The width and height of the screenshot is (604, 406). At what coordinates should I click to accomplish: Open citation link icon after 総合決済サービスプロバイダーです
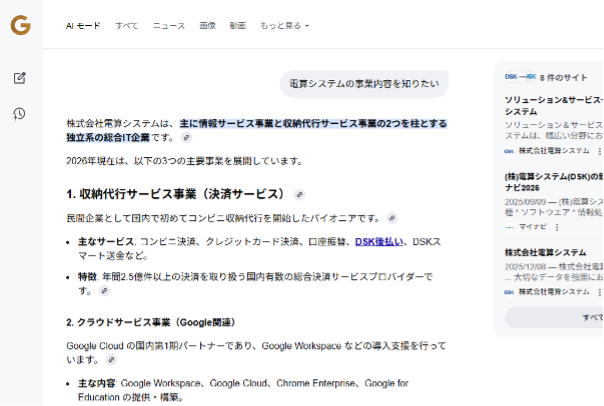(104, 291)
